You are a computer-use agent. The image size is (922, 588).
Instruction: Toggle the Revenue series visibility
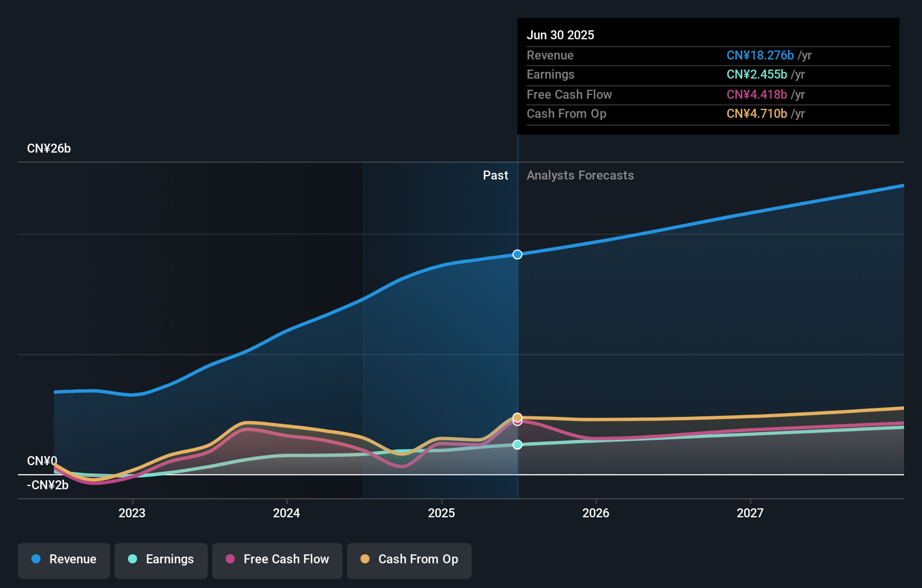click(63, 559)
